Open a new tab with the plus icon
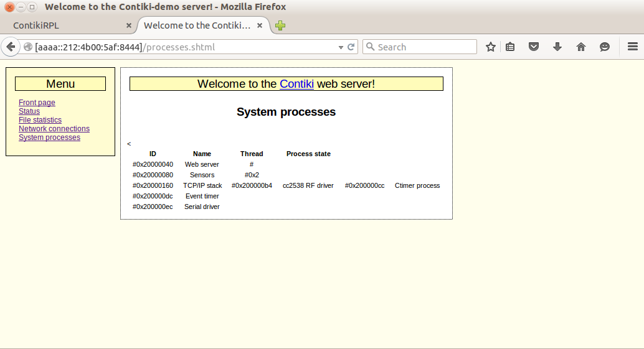 280,26
